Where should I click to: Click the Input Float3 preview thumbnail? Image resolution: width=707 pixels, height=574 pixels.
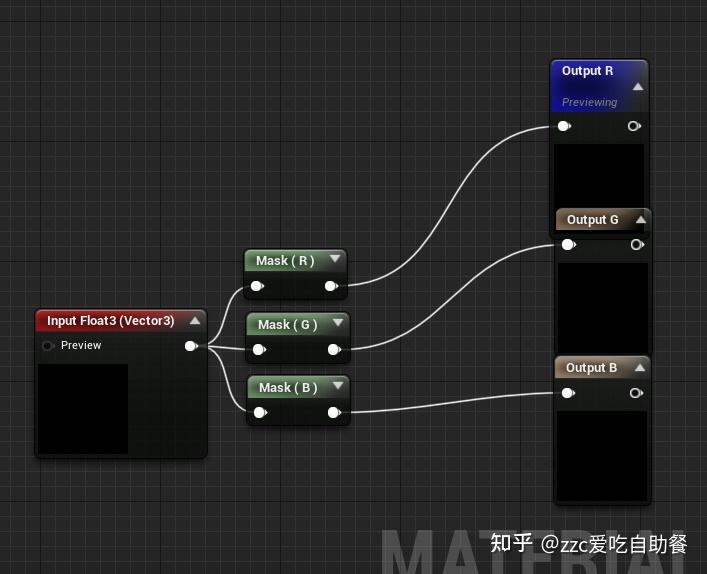coord(83,409)
